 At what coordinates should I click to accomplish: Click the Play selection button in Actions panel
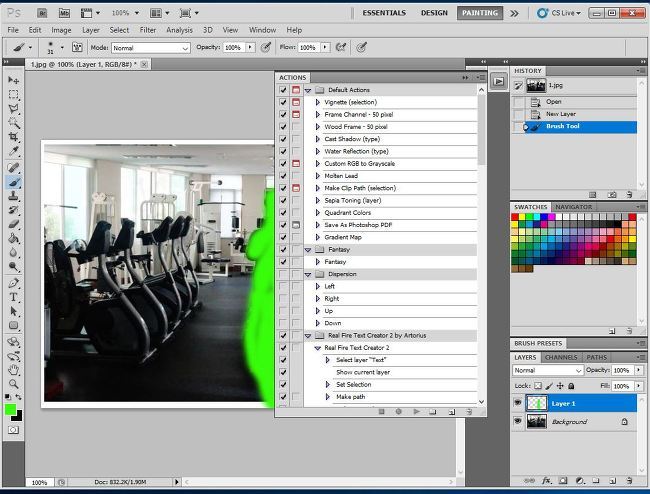[416, 412]
